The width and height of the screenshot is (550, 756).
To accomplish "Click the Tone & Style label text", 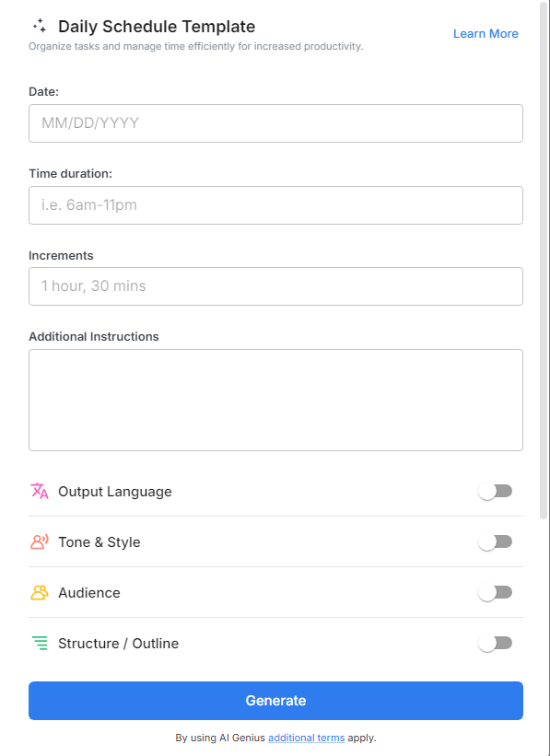I will point(99,541).
